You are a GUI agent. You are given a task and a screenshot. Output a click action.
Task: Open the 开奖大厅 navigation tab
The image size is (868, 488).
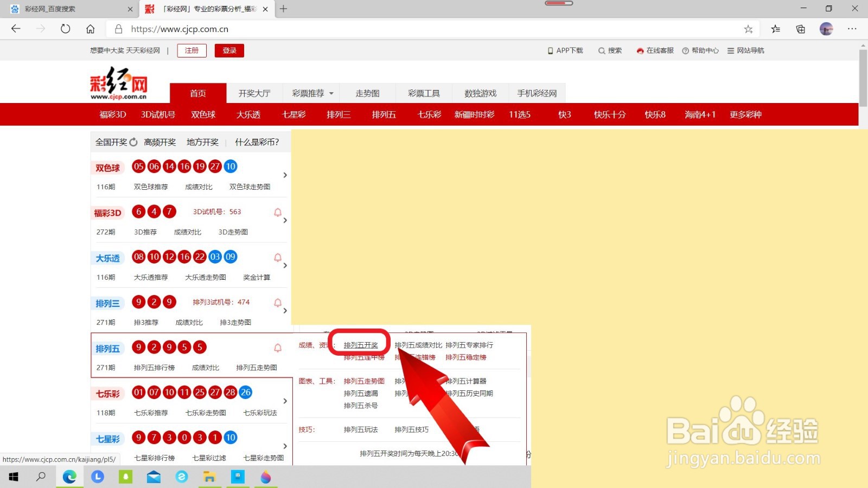254,93
